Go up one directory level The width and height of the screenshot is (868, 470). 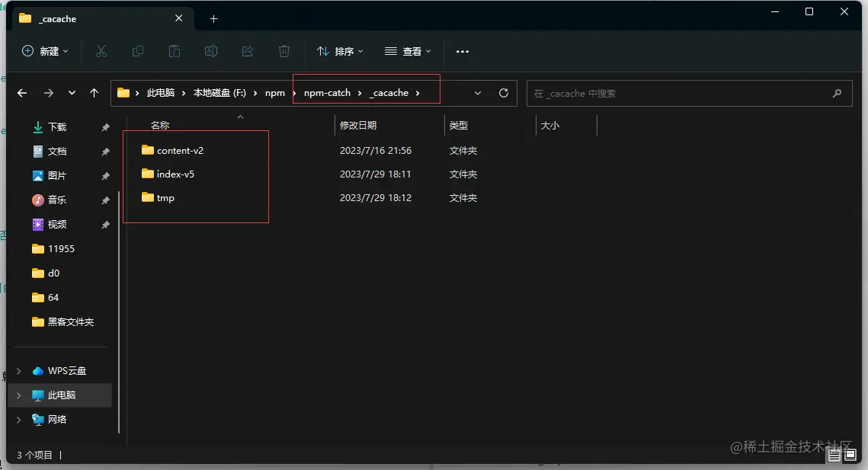tap(94, 93)
